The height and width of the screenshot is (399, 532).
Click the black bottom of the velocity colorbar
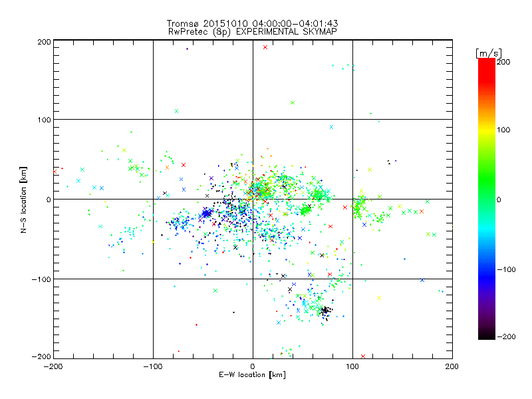pos(487,335)
